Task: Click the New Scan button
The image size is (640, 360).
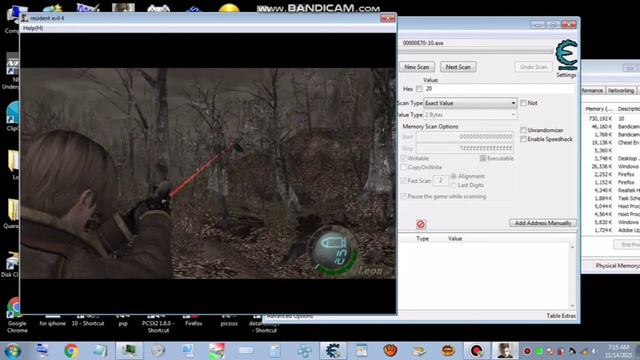Action: tap(417, 67)
